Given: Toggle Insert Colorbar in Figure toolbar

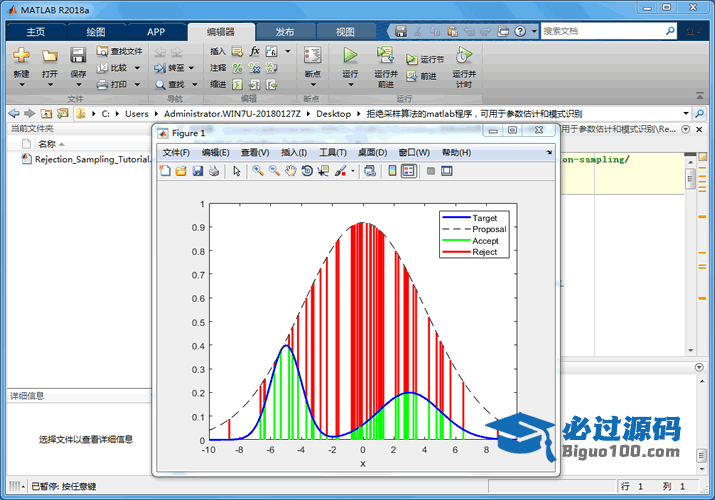Looking at the screenshot, I should (x=392, y=171).
